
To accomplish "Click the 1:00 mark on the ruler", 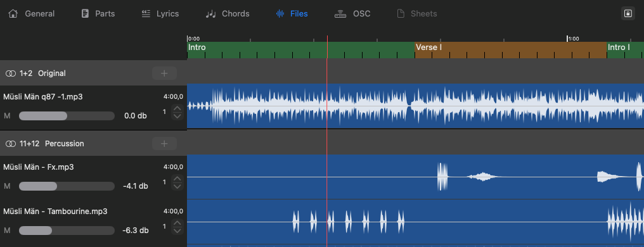I will click(x=574, y=39).
